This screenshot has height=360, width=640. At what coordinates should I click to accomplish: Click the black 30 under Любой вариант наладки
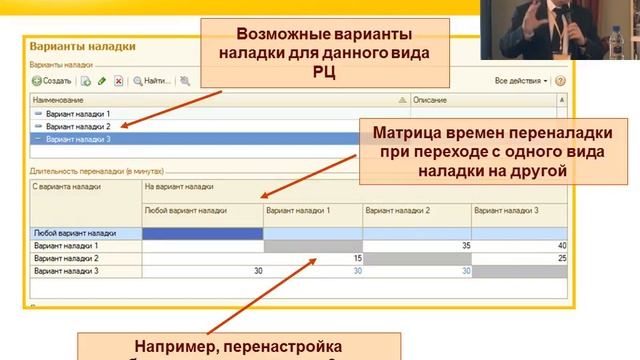[202, 271]
